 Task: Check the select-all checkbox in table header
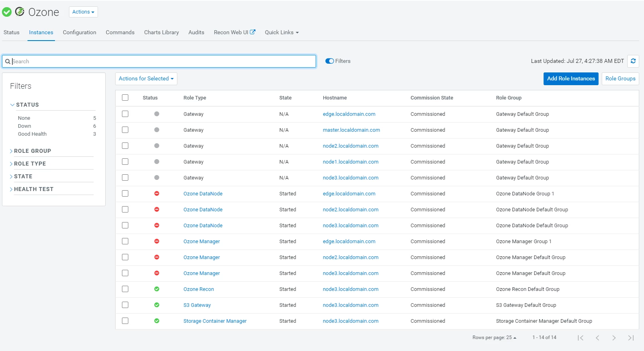point(125,97)
